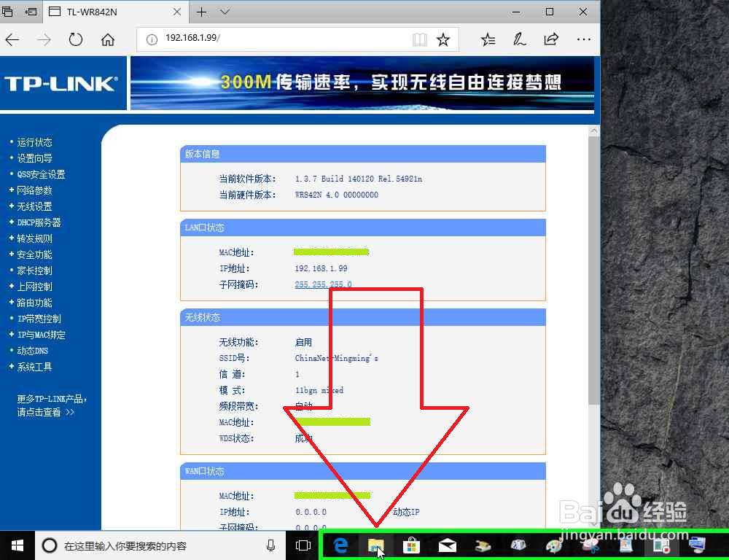Show tab previews chevron
Image resolution: width=729 pixels, height=560 pixels.
pos(225,12)
